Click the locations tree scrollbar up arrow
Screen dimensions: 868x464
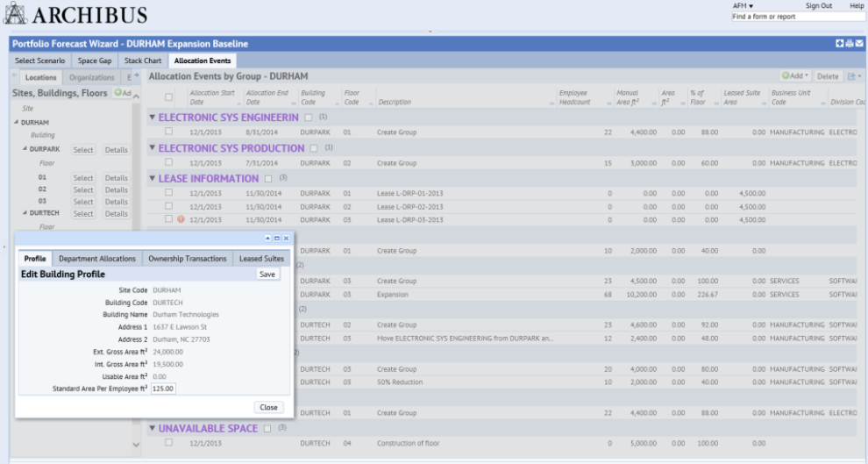(136, 96)
